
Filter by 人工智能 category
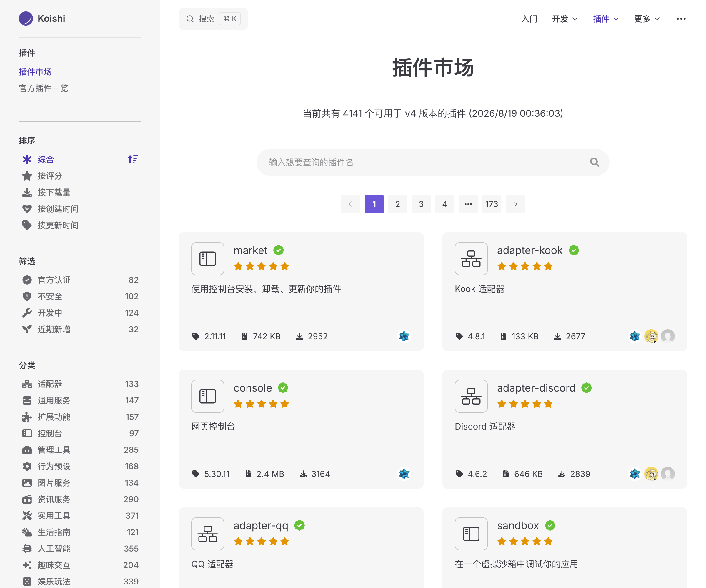point(80,549)
